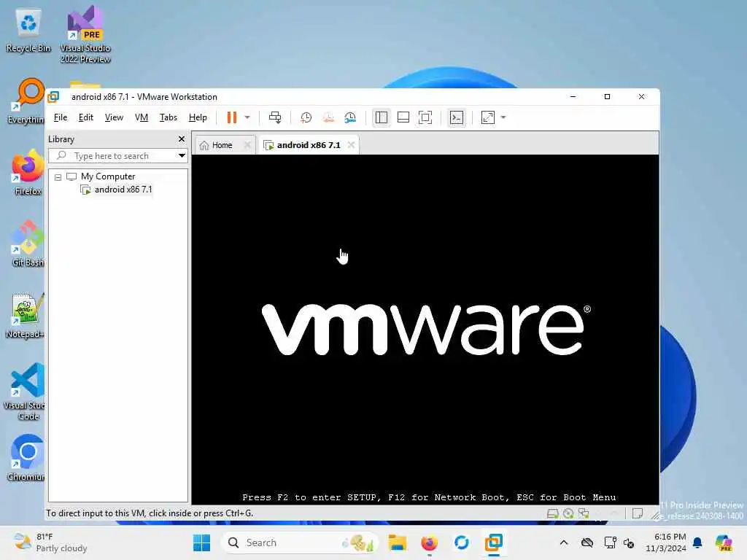Click the taskbar Search box

(298, 542)
